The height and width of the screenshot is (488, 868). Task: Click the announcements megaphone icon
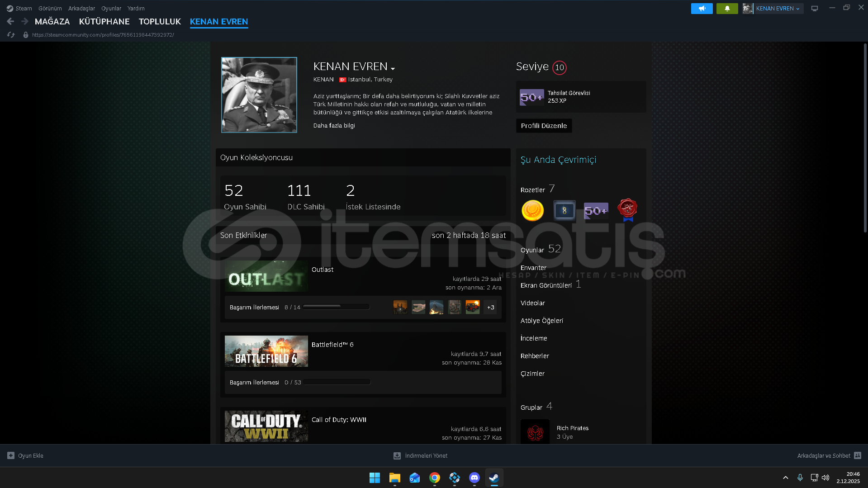(x=702, y=9)
